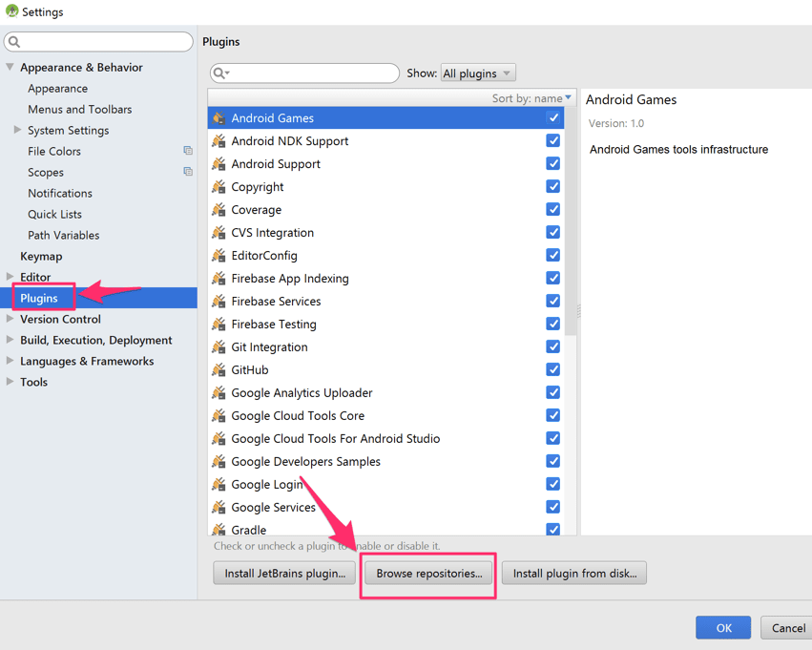Disable the Git Integration checkbox
Viewport: 812px width, 650px height.
[553, 347]
